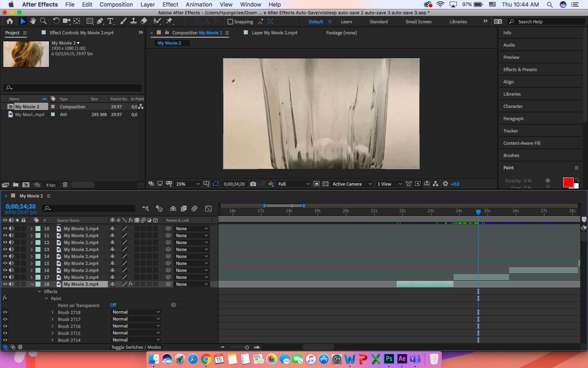This screenshot has height=368, width=588.
Task: Select the Horizontal Type tool
Action: pyautogui.click(x=110, y=21)
